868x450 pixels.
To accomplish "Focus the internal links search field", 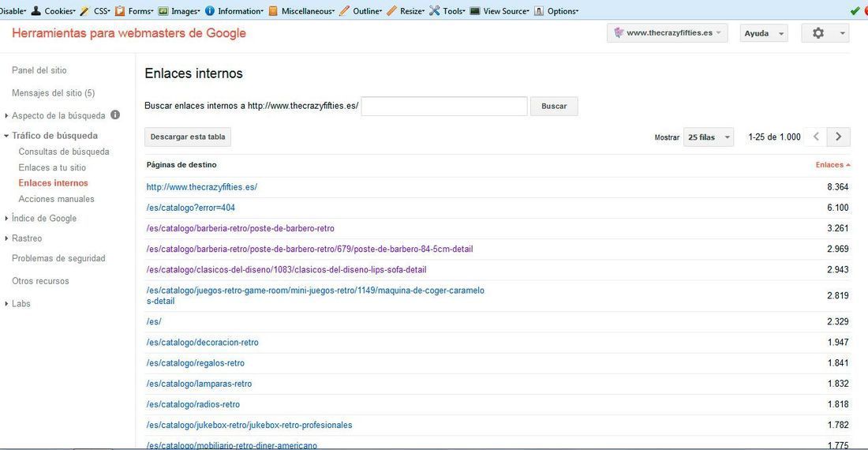I will 444,106.
